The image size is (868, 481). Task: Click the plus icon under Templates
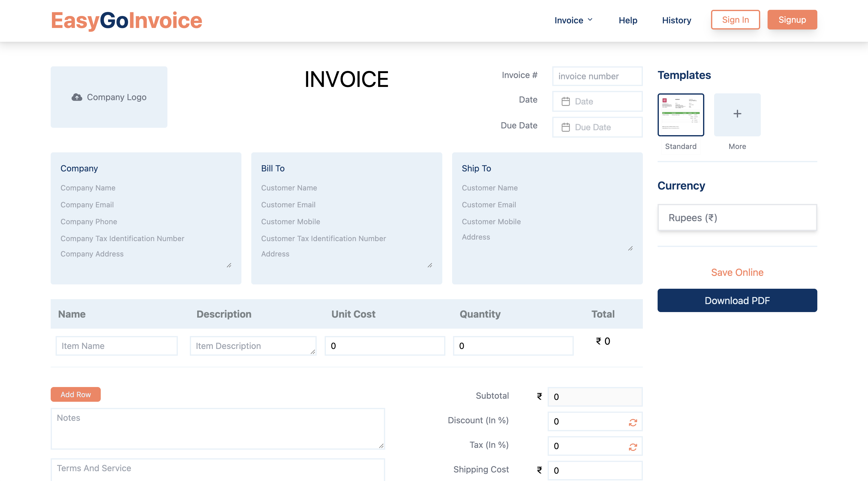pyautogui.click(x=737, y=115)
